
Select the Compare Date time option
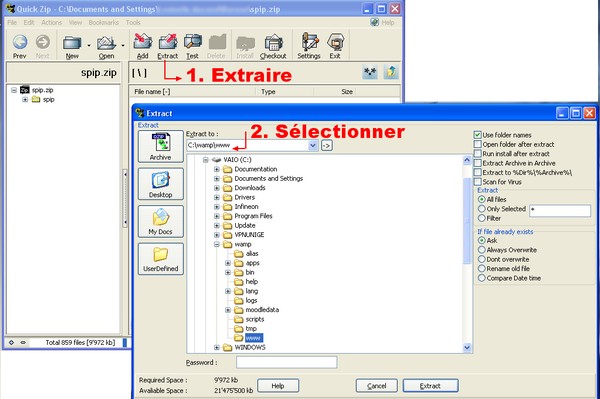(482, 278)
